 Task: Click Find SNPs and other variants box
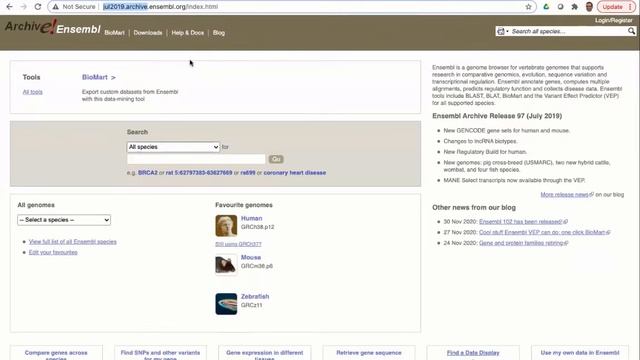click(160, 353)
